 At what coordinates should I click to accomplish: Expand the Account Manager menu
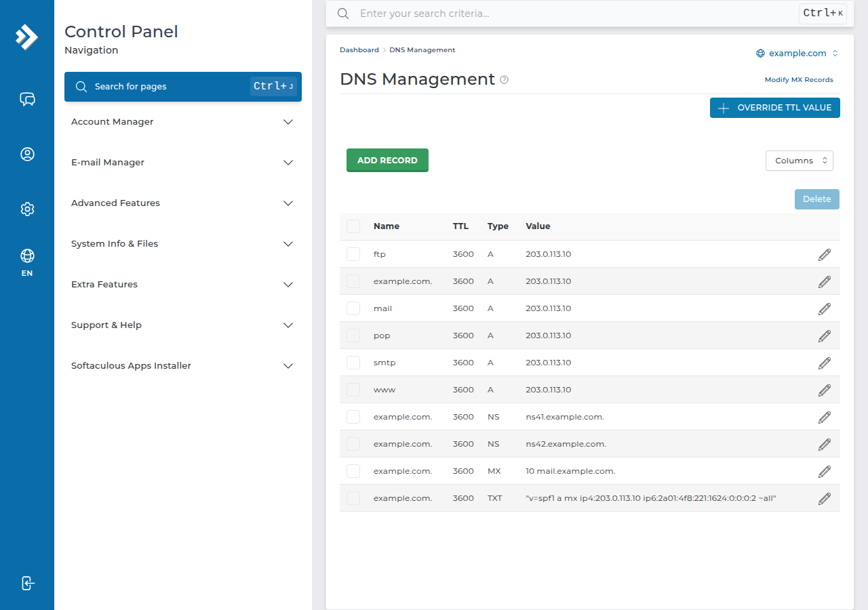183,122
